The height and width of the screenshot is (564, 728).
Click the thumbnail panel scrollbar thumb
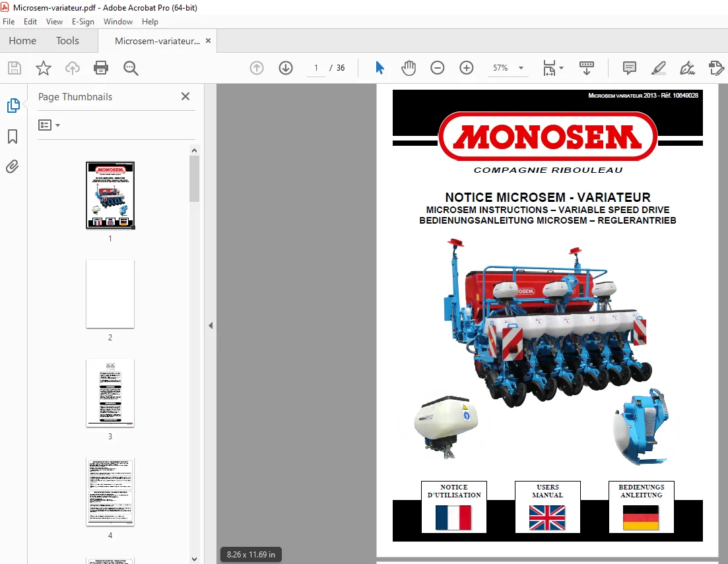(195, 179)
